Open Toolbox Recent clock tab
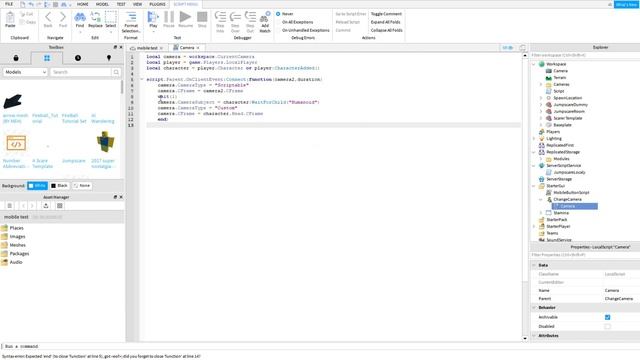This screenshot has height=360, width=640. click(78, 58)
